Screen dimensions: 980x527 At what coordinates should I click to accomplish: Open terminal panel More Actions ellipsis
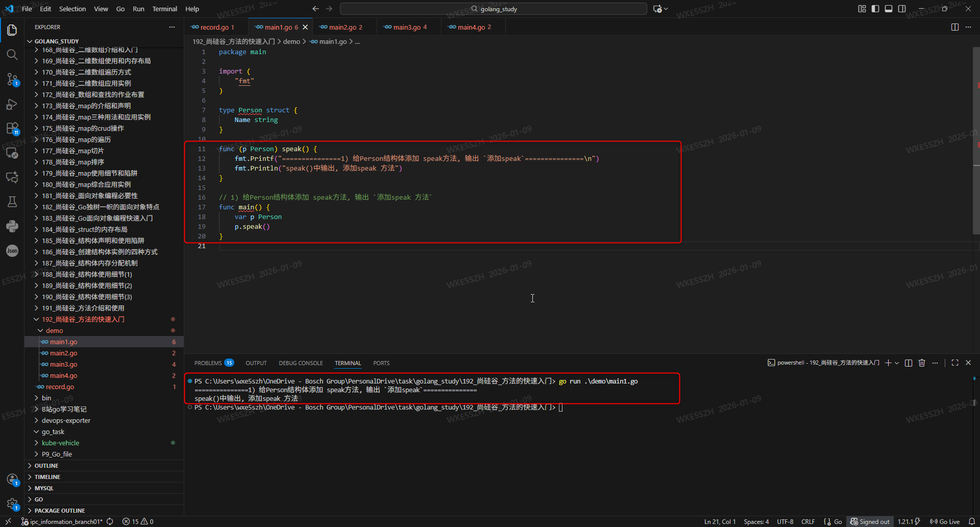[935, 363]
